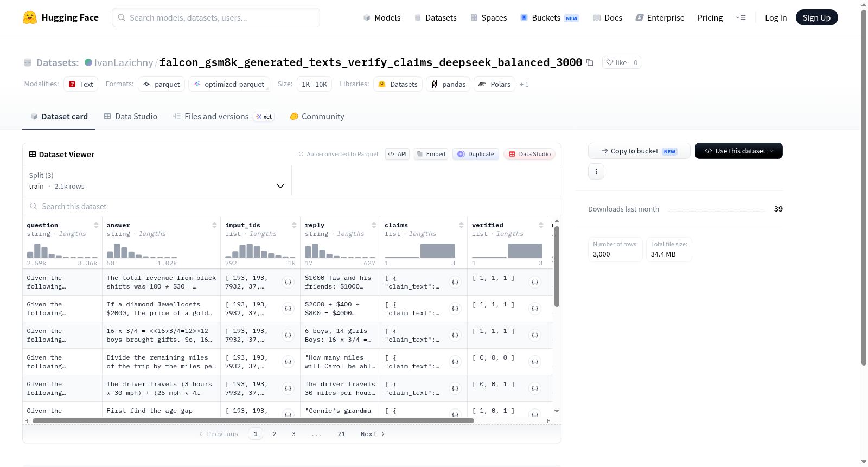This screenshot has width=868, height=467.
Task: Expand verified JSON in first row
Action: pyautogui.click(x=535, y=282)
